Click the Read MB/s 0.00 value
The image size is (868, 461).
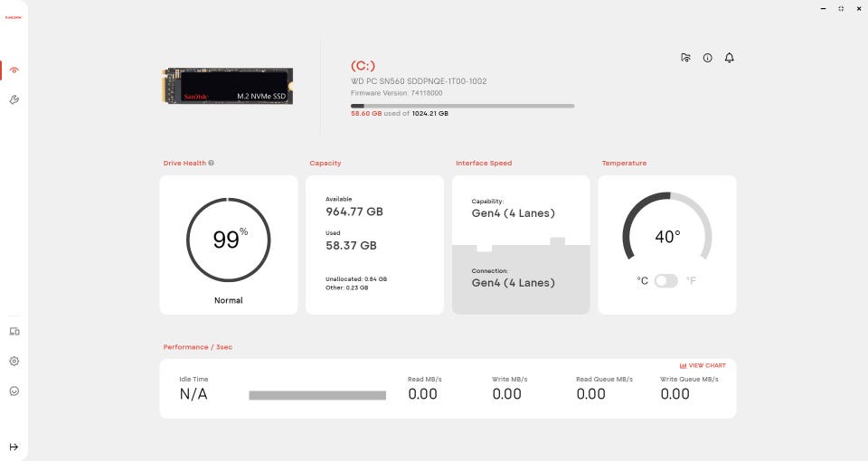click(x=422, y=394)
